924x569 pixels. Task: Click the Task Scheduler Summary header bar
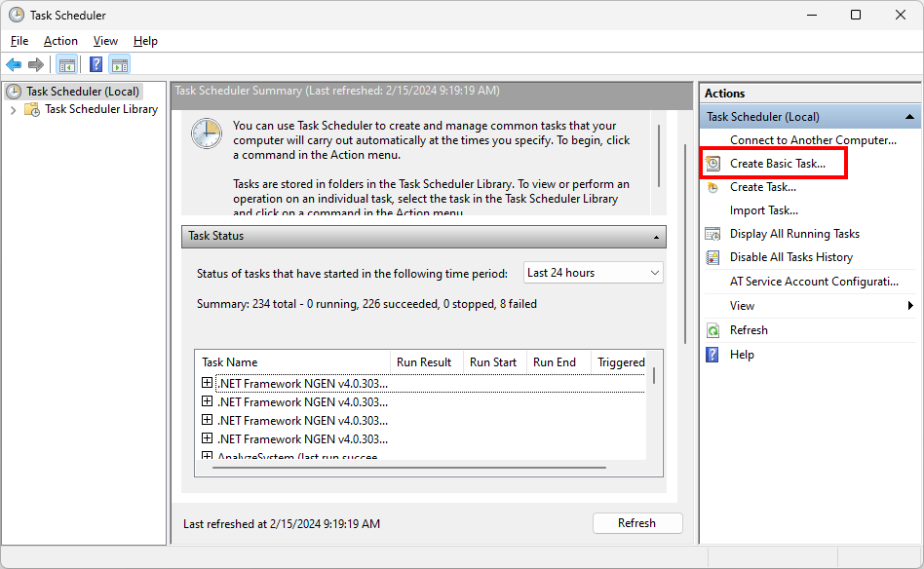click(433, 95)
